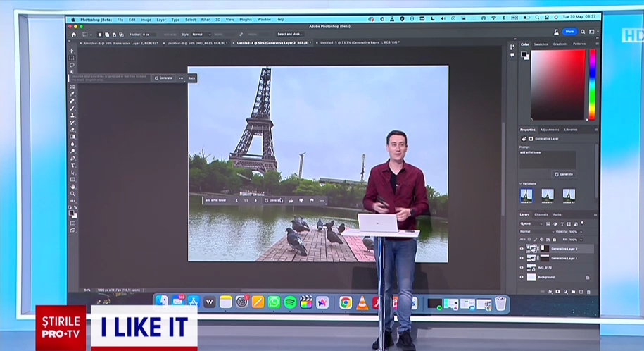The image size is (644, 351).
Task: Click Back in the contextual task bar
Action: point(191,78)
